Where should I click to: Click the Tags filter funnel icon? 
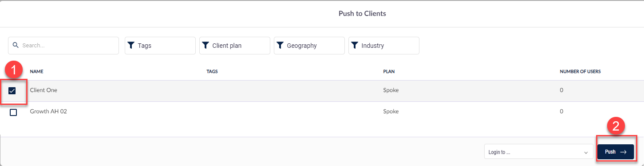tap(131, 45)
